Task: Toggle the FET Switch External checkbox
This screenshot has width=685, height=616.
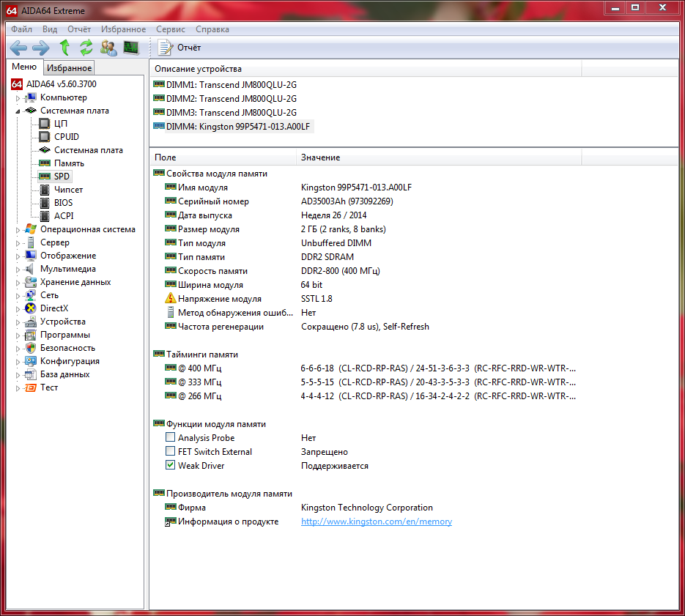Action: click(171, 451)
